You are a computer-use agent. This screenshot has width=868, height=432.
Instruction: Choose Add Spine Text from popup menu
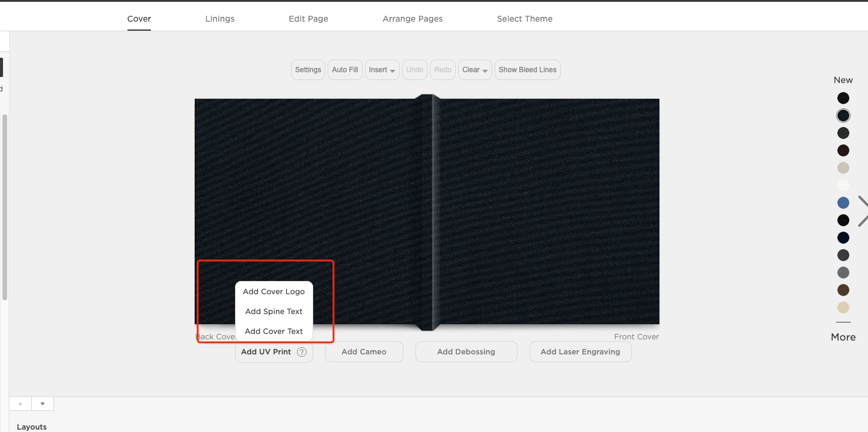click(x=274, y=312)
